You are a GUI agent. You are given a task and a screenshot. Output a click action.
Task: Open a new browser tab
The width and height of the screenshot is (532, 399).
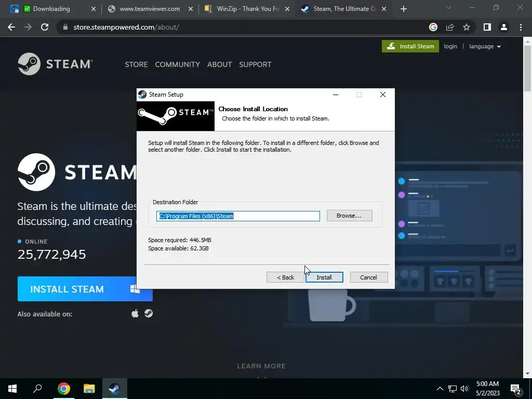[403, 9]
